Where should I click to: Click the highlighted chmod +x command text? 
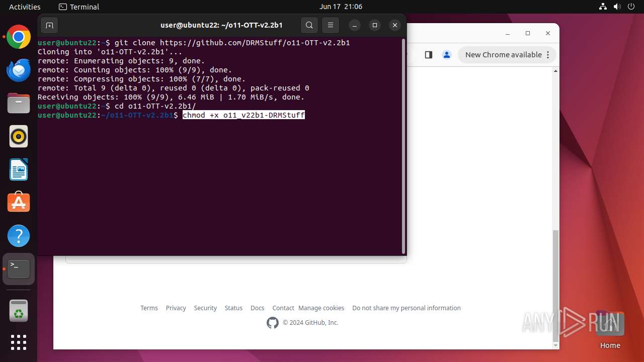[244, 115]
